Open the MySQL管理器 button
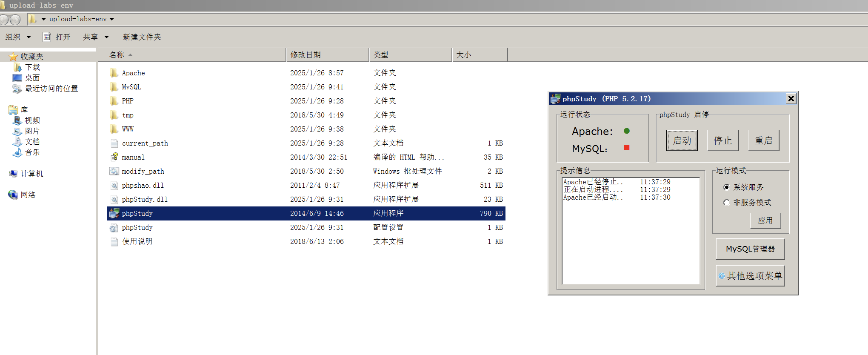The height and width of the screenshot is (355, 868). (750, 249)
